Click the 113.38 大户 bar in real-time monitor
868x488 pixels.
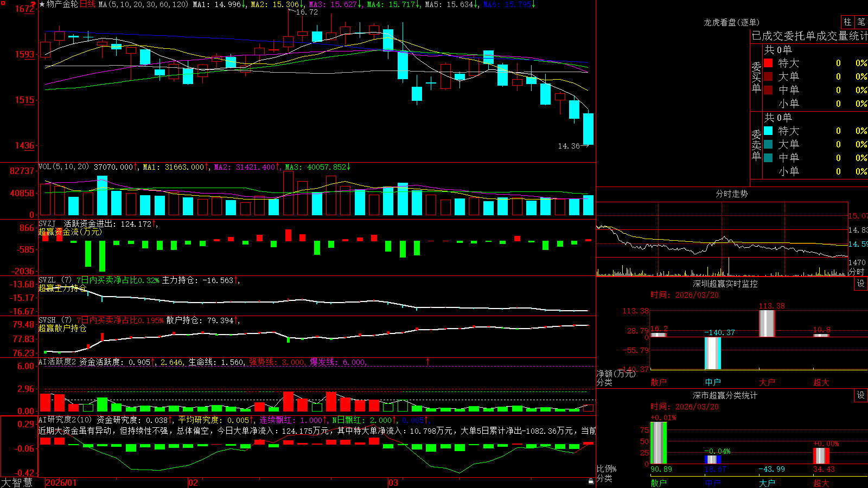[767, 323]
